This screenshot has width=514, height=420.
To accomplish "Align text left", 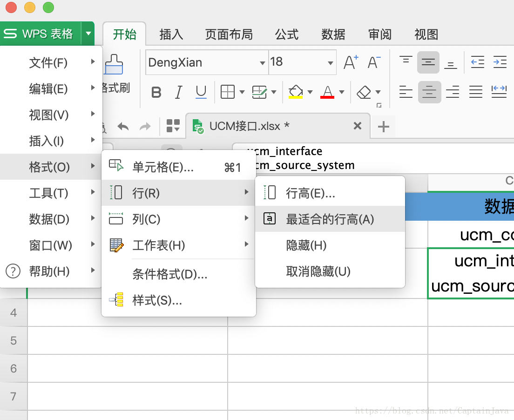I will (x=406, y=92).
